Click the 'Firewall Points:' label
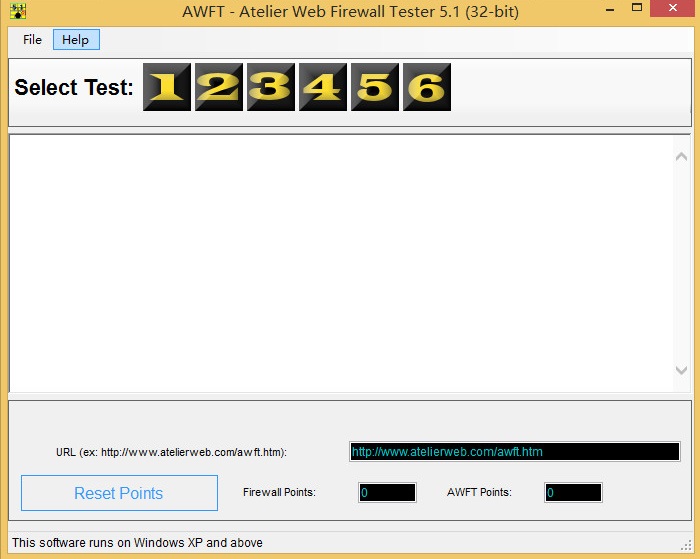 279,492
